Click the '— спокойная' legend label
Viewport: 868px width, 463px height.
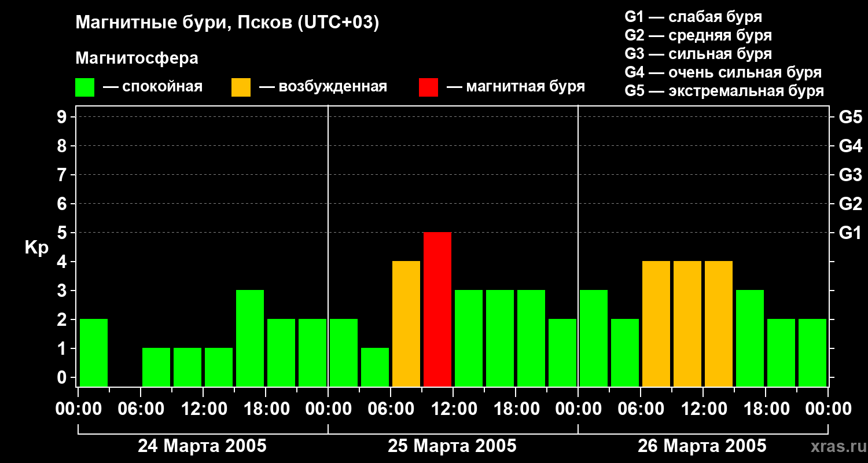[153, 87]
